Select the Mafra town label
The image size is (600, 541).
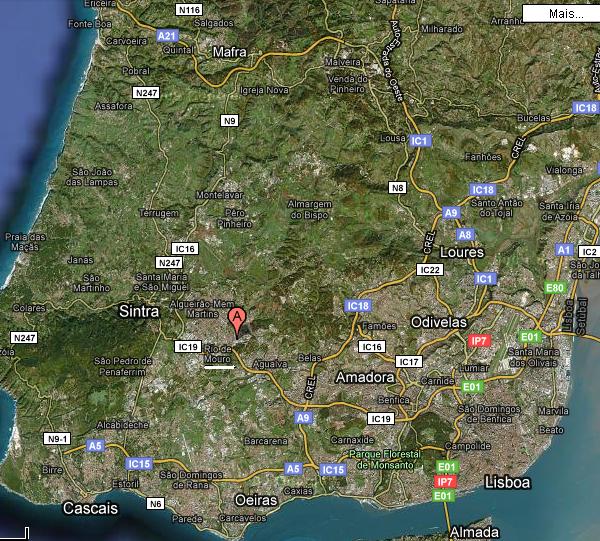pyautogui.click(x=230, y=50)
